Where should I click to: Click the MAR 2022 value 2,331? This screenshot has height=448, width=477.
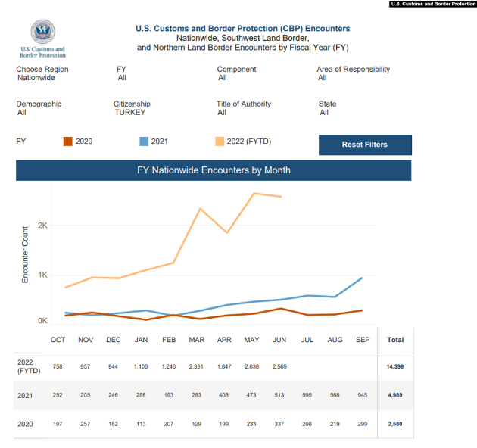[x=197, y=366]
